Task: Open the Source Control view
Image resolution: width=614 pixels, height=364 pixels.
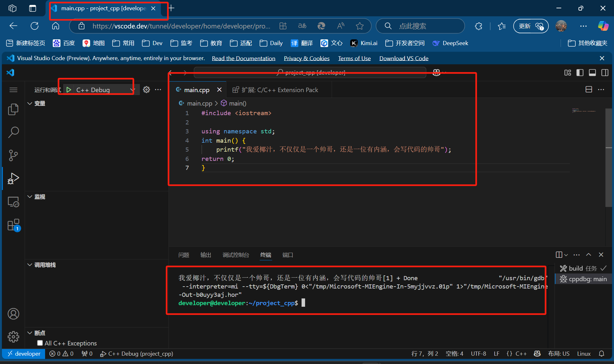Action: tap(13, 155)
